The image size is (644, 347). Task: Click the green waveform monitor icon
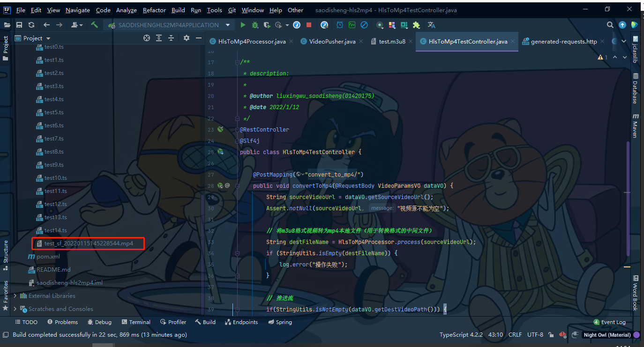(x=352, y=25)
